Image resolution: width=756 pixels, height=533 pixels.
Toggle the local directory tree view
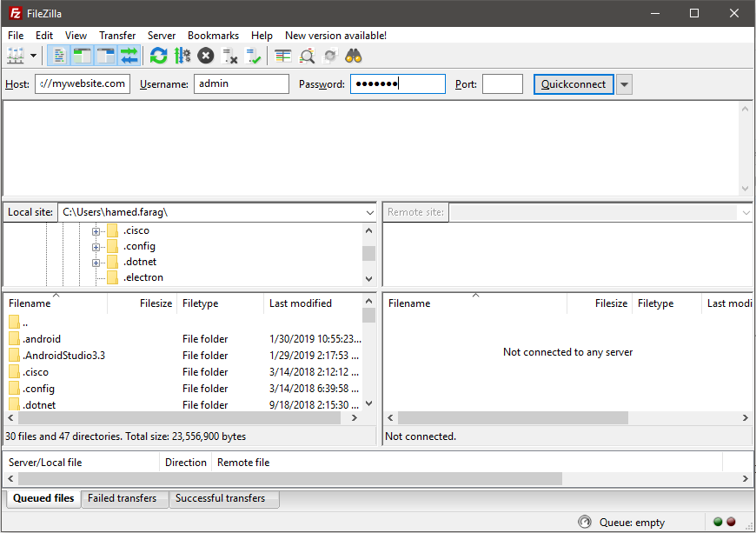pos(82,56)
